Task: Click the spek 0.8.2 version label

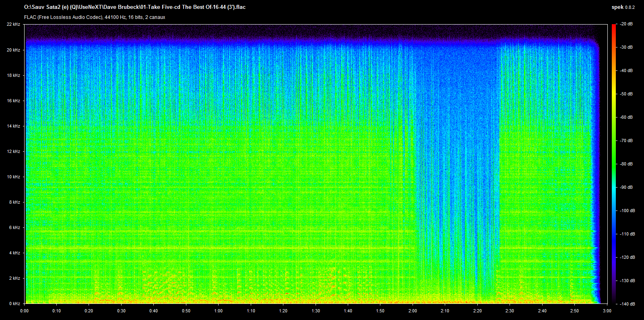Action: tap(623, 7)
